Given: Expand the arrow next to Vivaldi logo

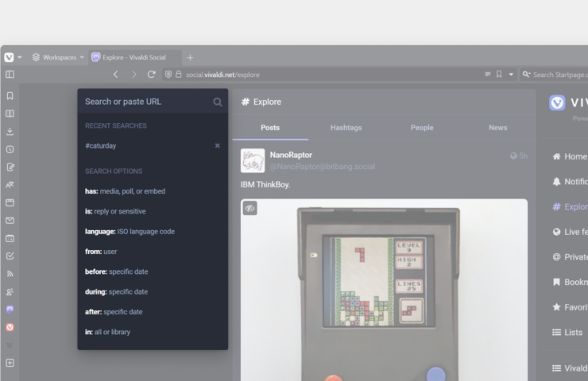Looking at the screenshot, I should tap(20, 58).
